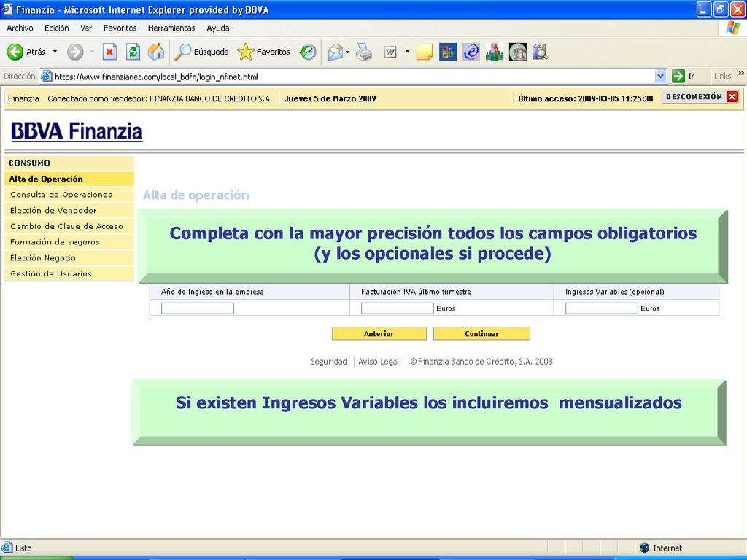Click the BBVA Finanzia logo
This screenshot has height=560, width=747.
[x=76, y=131]
